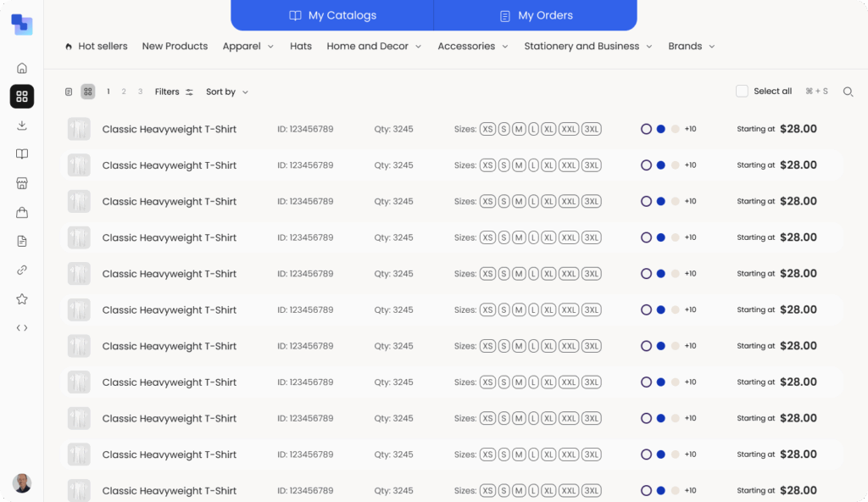Go to the Hot sellers link
The width and height of the screenshot is (868, 502).
[x=96, y=46]
